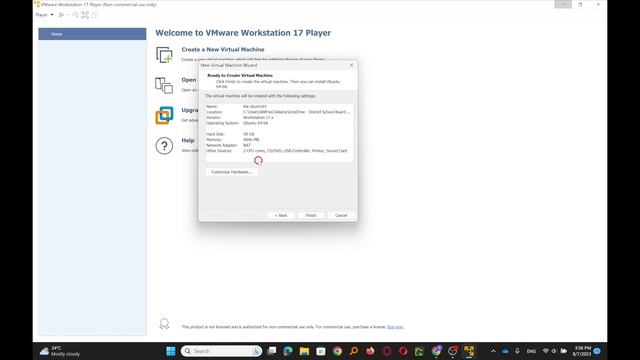Click Finish to create the virtual machine

[311, 215]
